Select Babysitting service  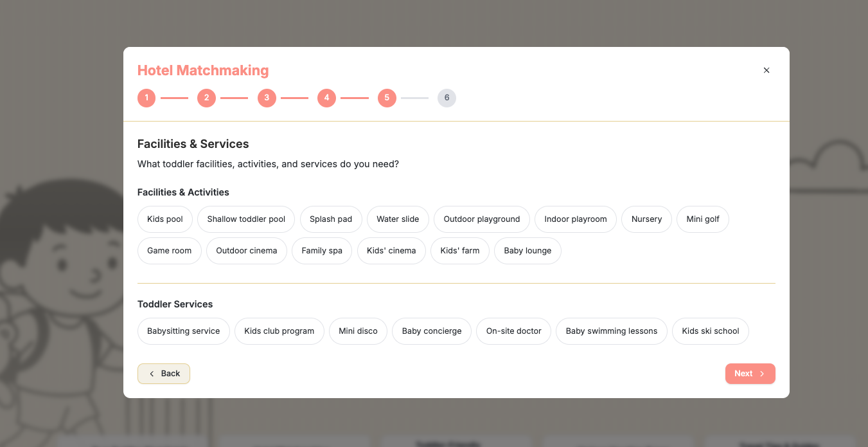184,331
